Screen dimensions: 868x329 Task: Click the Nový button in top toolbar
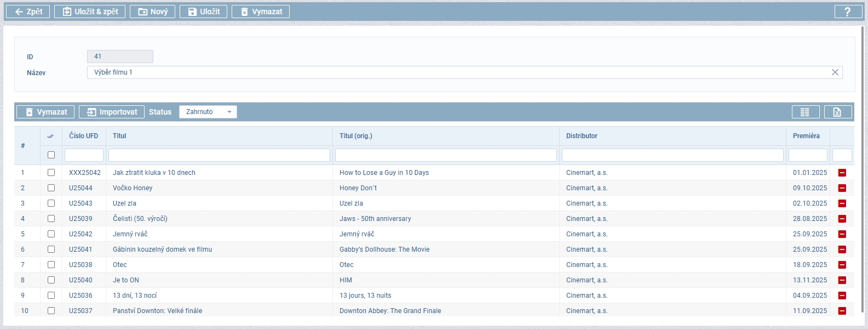152,12
